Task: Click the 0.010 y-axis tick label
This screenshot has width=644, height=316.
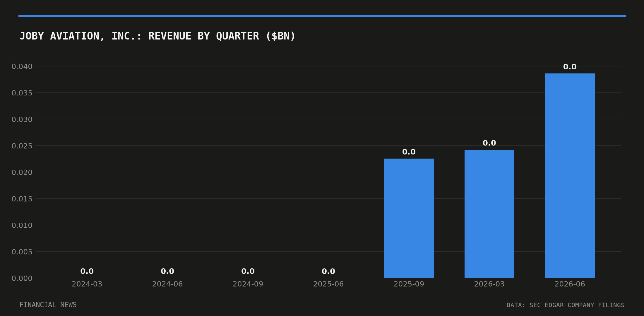Action: (22, 226)
